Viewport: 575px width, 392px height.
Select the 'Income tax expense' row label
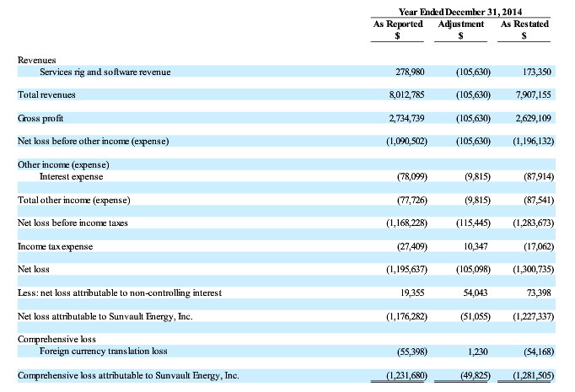[56, 246]
